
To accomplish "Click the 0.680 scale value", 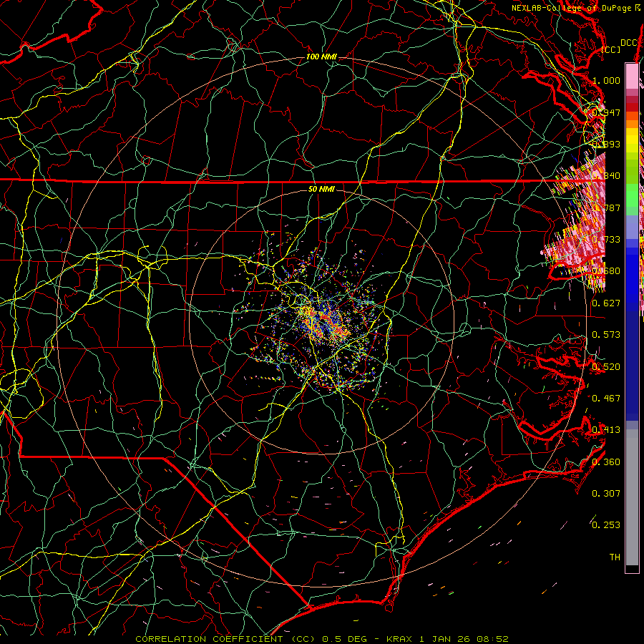I will click(606, 271).
